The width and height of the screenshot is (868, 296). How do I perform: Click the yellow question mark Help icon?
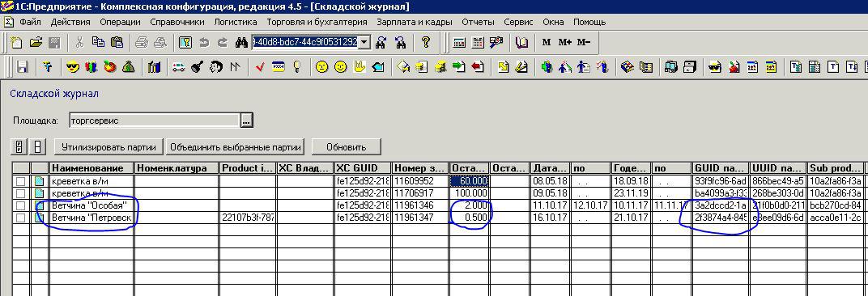click(x=426, y=43)
